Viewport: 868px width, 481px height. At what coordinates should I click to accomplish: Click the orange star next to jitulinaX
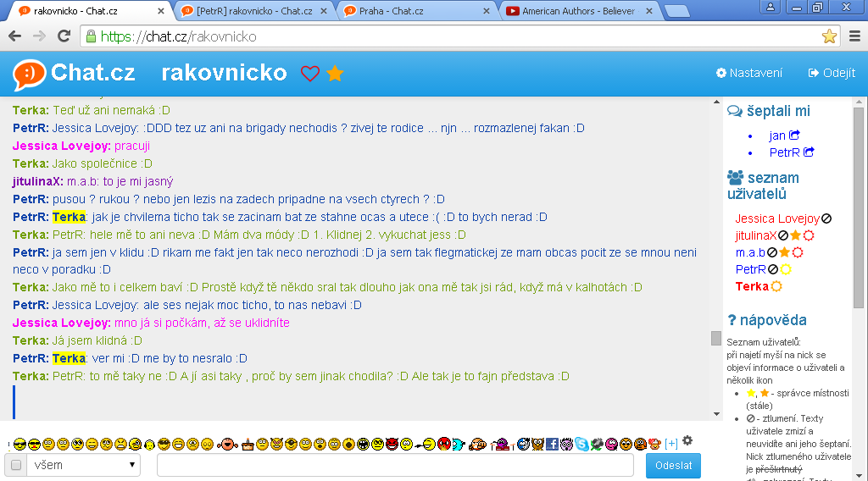click(795, 235)
